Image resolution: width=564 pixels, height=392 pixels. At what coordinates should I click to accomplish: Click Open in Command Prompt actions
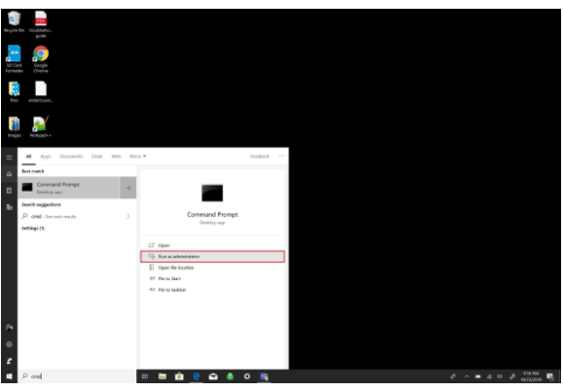pos(213,245)
